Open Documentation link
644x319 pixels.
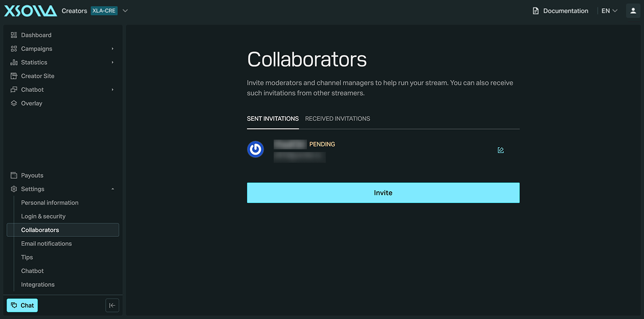click(x=560, y=11)
